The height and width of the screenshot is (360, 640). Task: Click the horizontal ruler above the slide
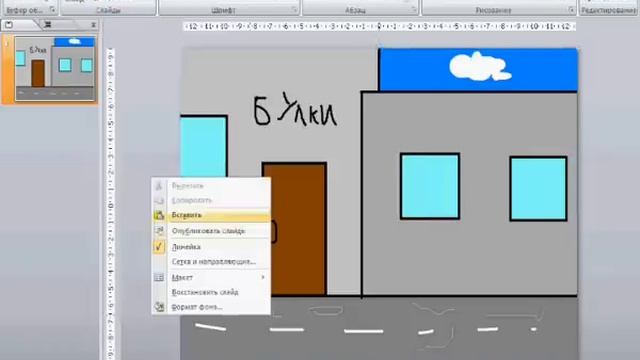(379, 27)
